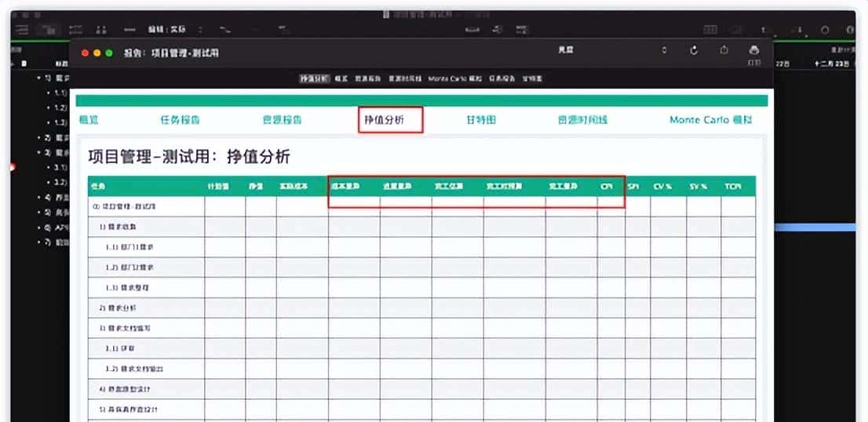Click the 3.2) 需求文档输出 table row
This screenshot has height=422, width=868.
tap(421, 369)
